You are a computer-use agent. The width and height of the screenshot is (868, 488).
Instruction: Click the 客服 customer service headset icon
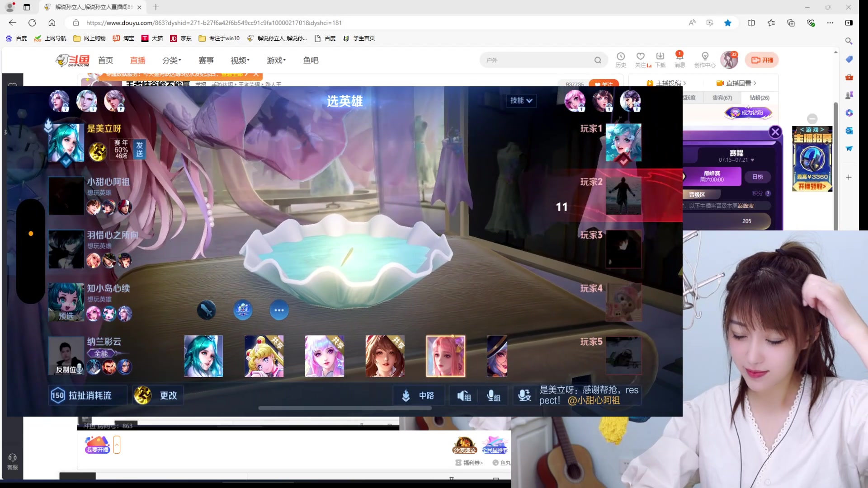click(x=13, y=458)
